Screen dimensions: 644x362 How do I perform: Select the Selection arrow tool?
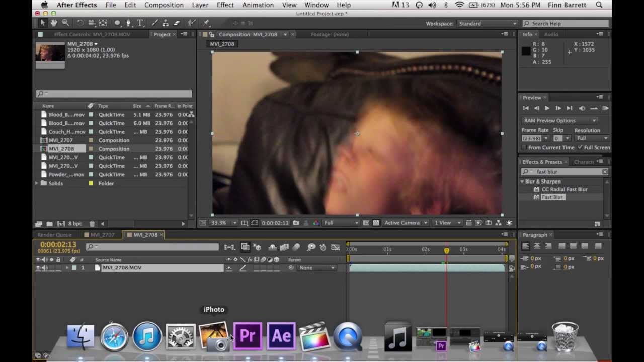tap(43, 23)
